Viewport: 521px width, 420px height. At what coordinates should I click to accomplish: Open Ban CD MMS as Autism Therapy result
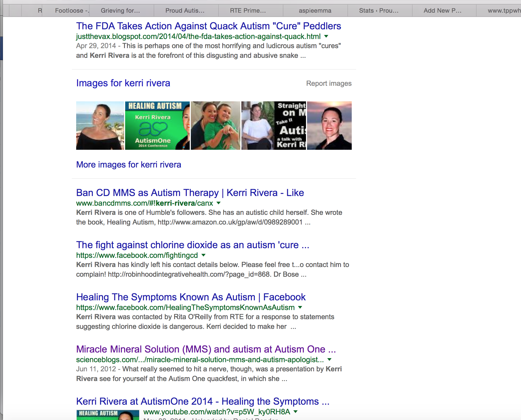coord(190,193)
